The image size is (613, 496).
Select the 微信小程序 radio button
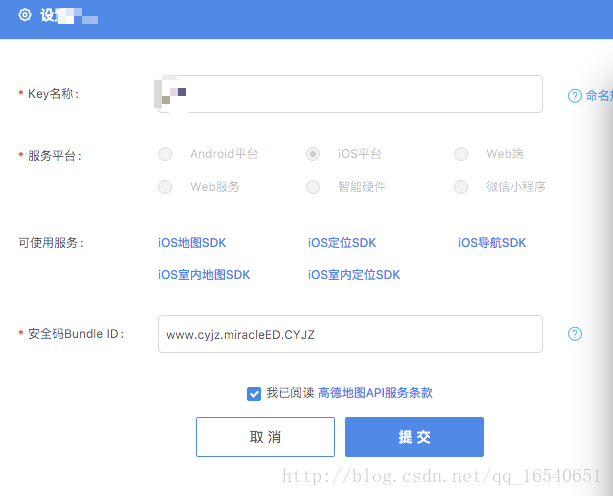461,187
